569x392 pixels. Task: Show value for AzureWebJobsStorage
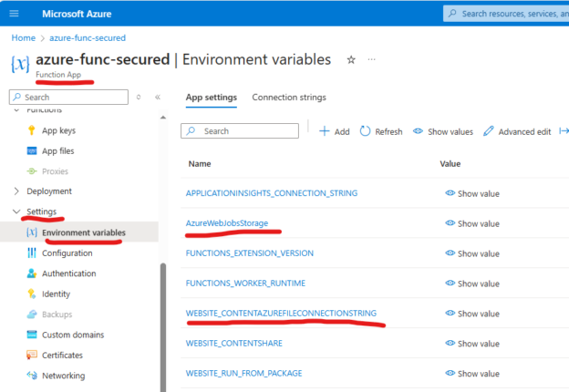coord(472,223)
